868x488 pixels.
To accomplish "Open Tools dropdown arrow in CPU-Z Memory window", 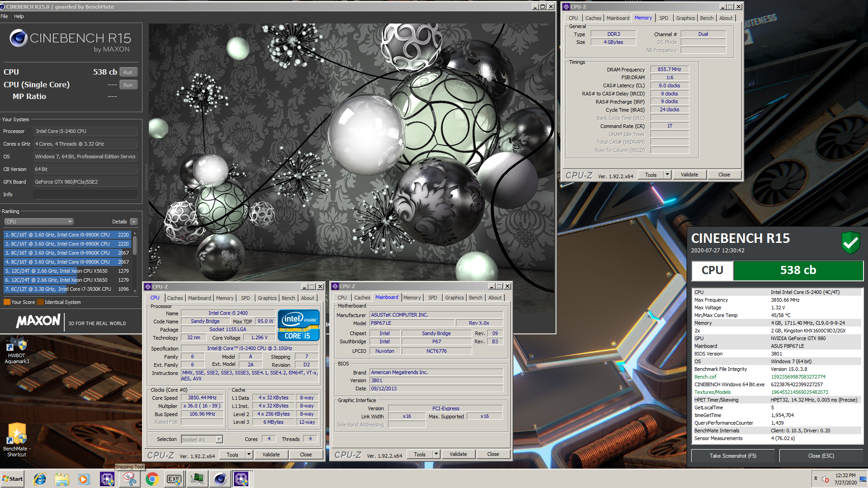I will click(667, 175).
